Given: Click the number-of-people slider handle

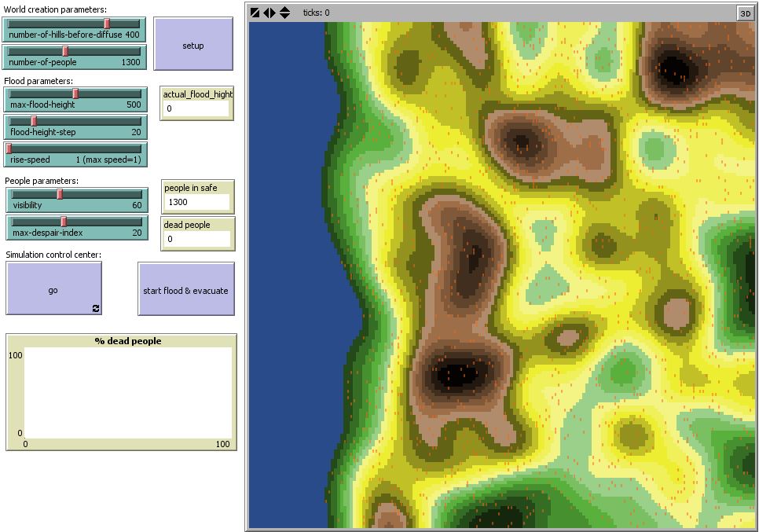Looking at the screenshot, I should pos(65,51).
